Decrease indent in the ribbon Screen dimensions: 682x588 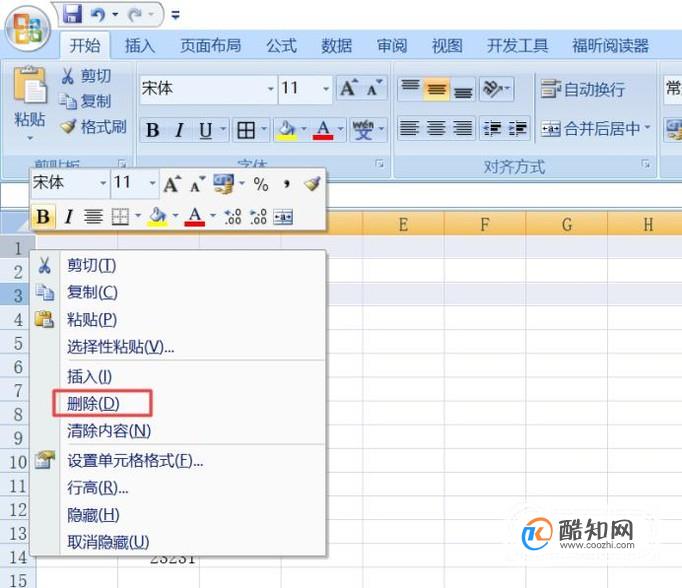click(492, 128)
